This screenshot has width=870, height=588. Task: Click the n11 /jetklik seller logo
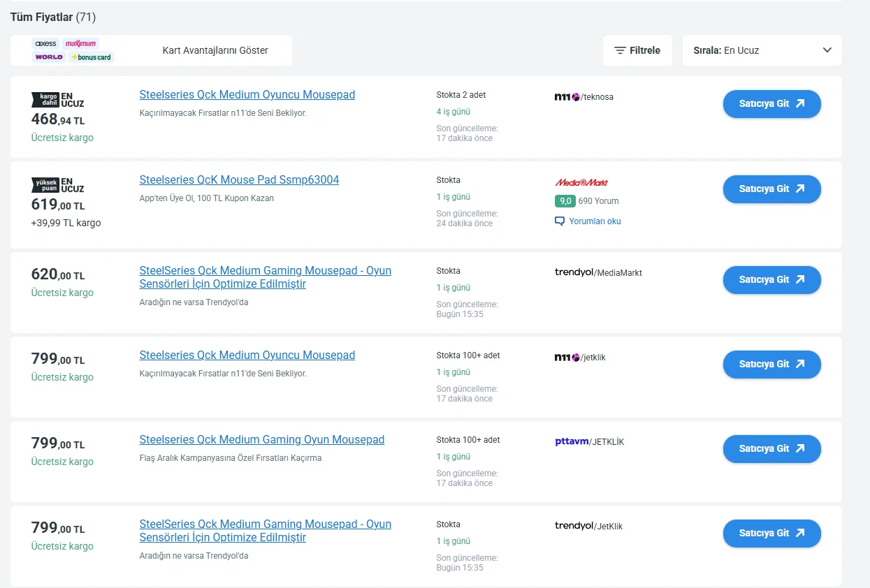point(580,358)
